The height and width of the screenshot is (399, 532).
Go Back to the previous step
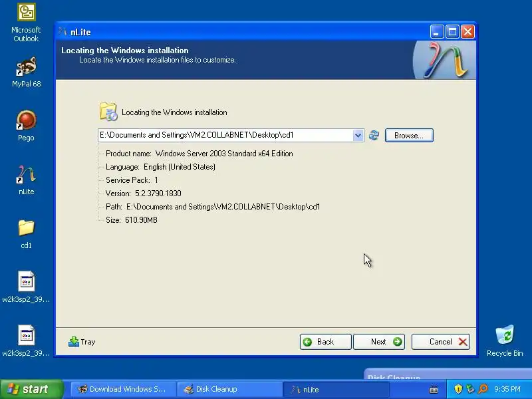point(325,342)
